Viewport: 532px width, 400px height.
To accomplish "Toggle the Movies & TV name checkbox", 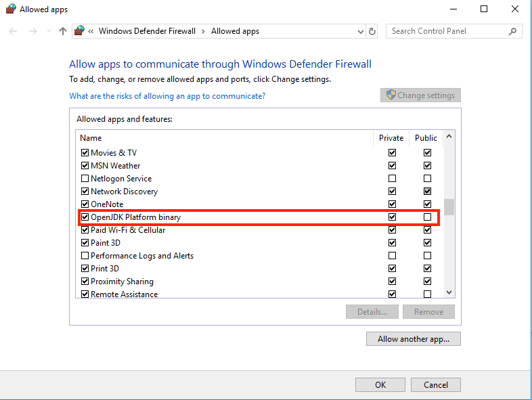I will (x=85, y=153).
